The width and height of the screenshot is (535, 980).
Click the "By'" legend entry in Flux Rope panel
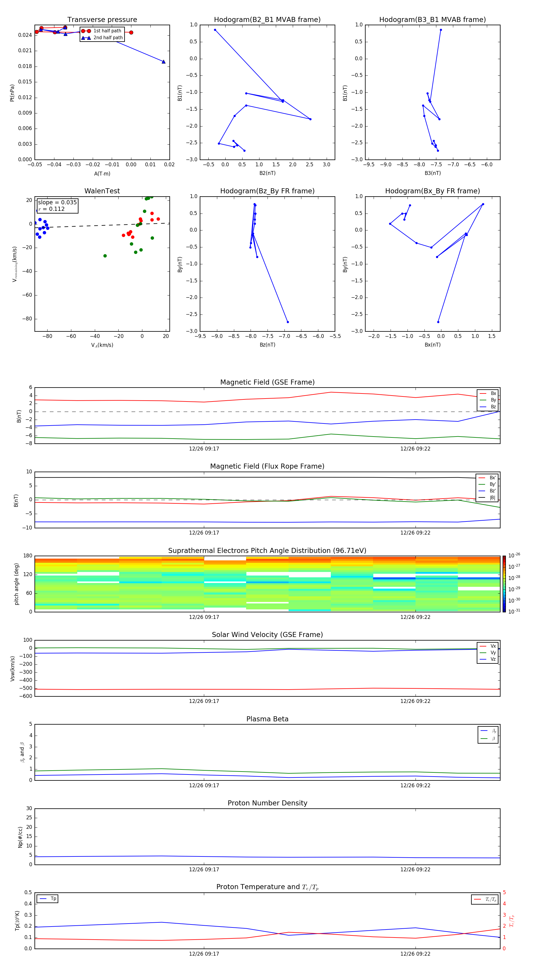[487, 485]
